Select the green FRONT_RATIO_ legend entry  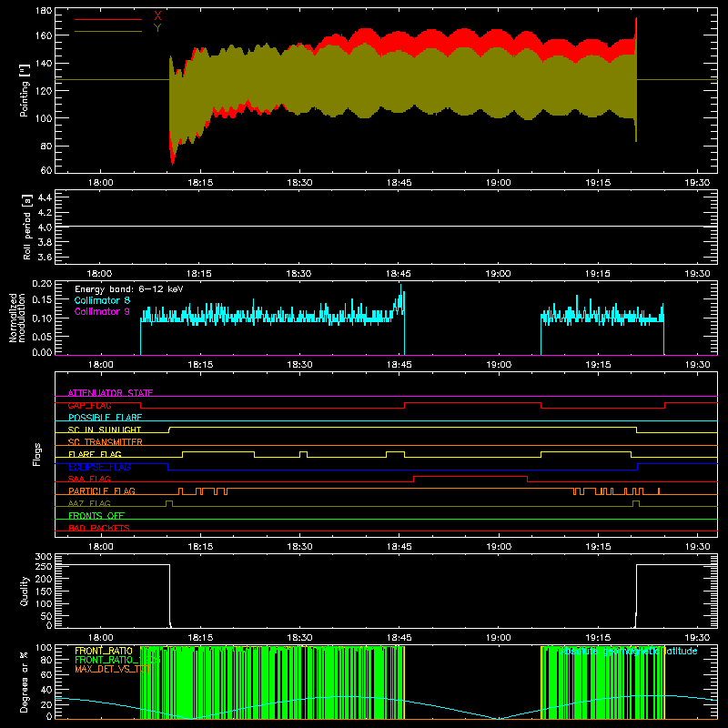[x=117, y=660]
